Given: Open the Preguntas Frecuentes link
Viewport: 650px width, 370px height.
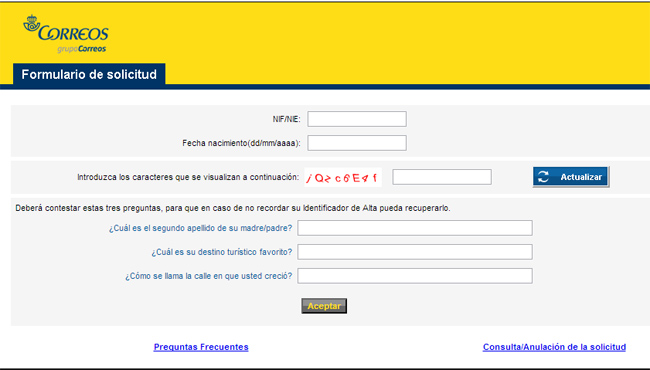Looking at the screenshot, I should click(201, 347).
